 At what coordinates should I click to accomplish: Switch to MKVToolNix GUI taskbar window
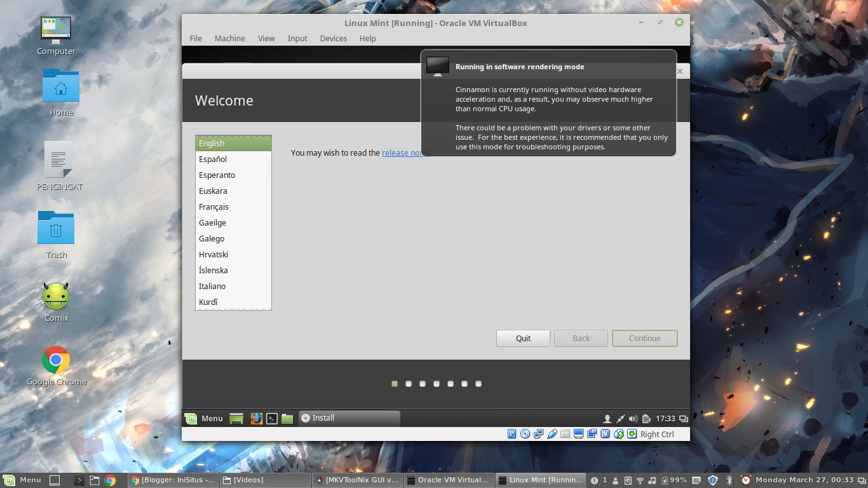357,480
